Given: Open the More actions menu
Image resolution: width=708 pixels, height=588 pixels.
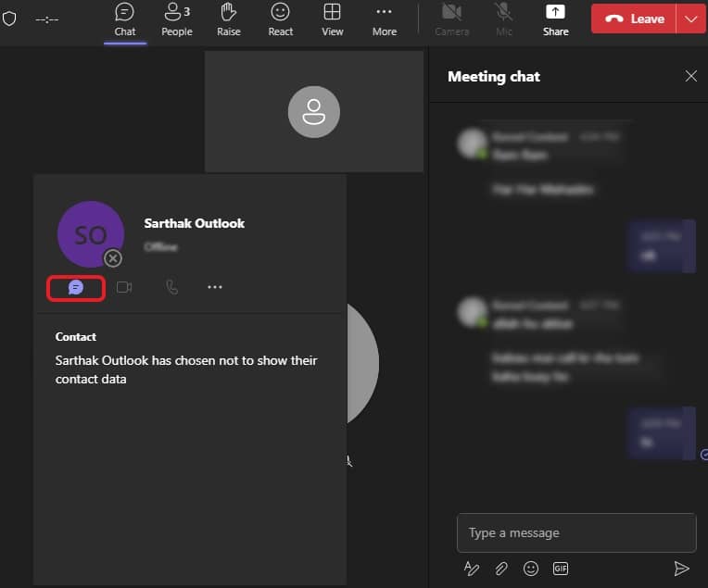Looking at the screenshot, I should 385,19.
